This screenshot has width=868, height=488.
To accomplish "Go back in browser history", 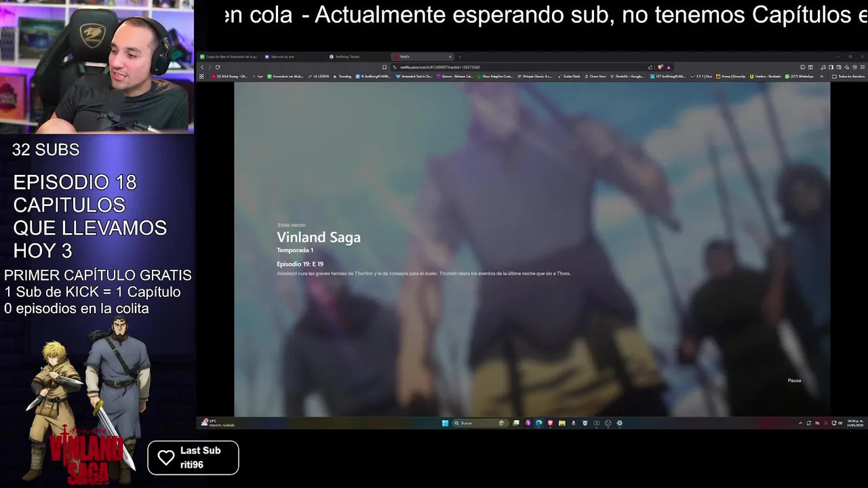I will click(x=202, y=67).
